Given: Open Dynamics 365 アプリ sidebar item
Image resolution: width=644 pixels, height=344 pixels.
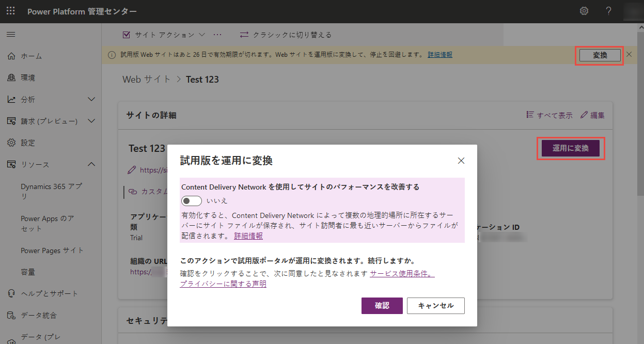Looking at the screenshot, I should click(x=52, y=191).
